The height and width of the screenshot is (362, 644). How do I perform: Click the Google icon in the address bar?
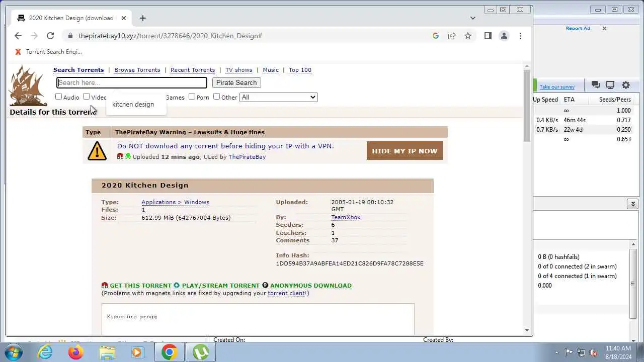click(436, 36)
